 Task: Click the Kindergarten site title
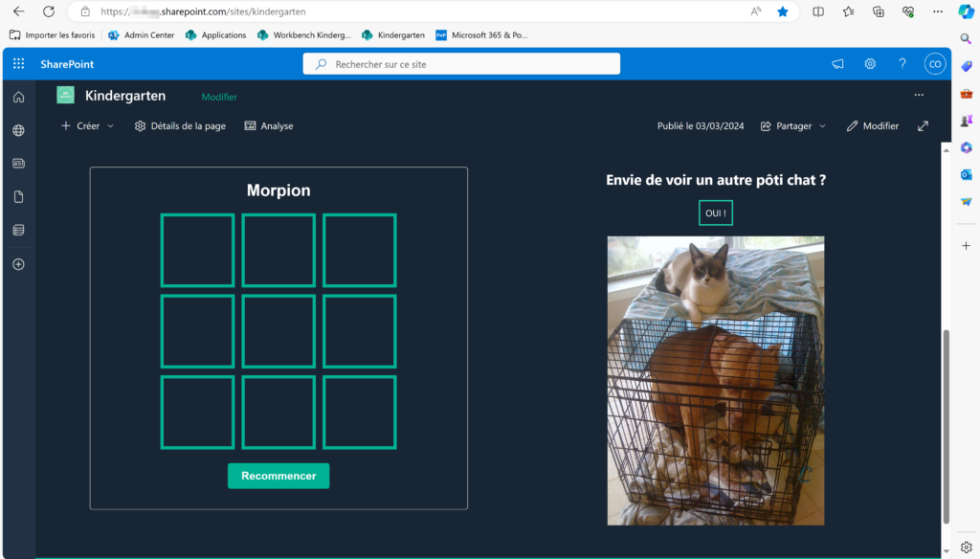coord(125,96)
